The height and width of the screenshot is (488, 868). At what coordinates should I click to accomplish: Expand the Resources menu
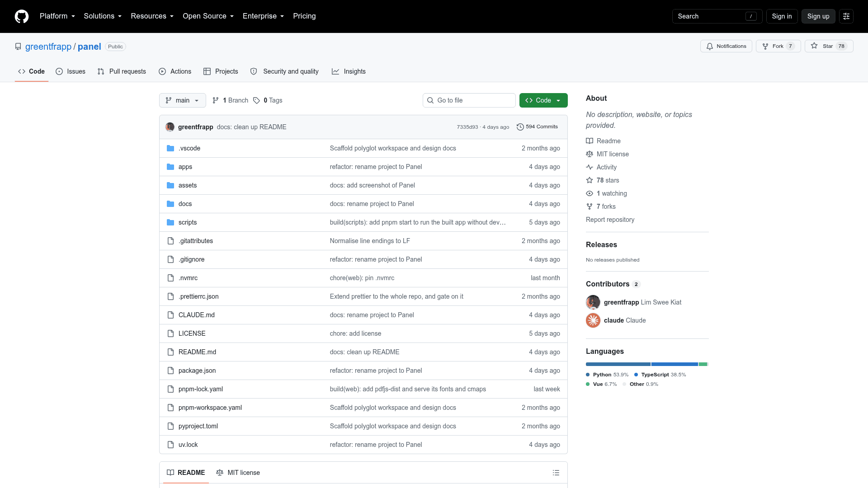click(152, 16)
